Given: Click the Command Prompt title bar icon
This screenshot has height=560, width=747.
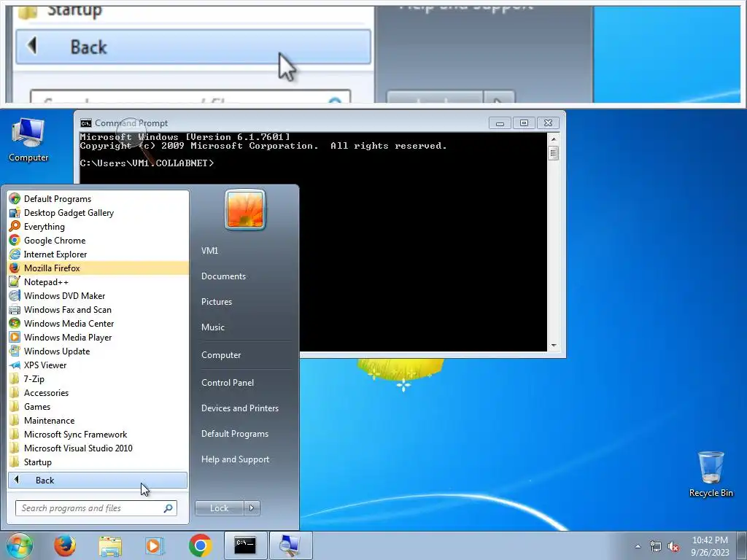Looking at the screenshot, I should coord(86,123).
